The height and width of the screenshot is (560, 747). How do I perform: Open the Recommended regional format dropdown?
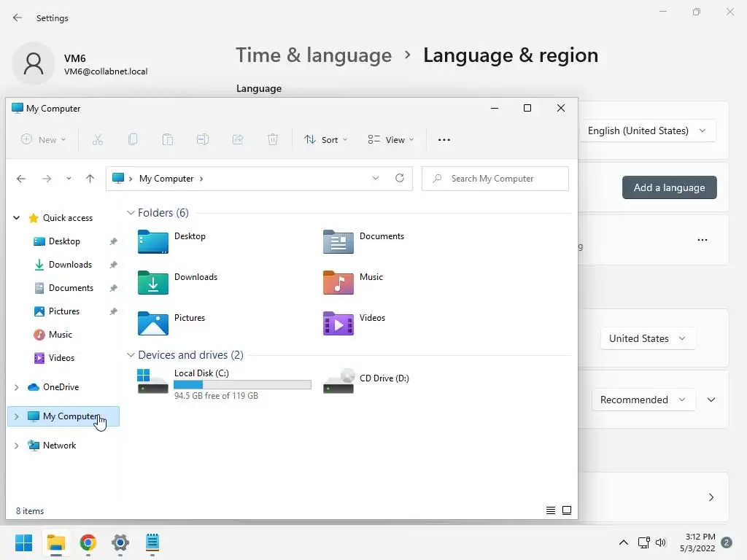(643, 400)
